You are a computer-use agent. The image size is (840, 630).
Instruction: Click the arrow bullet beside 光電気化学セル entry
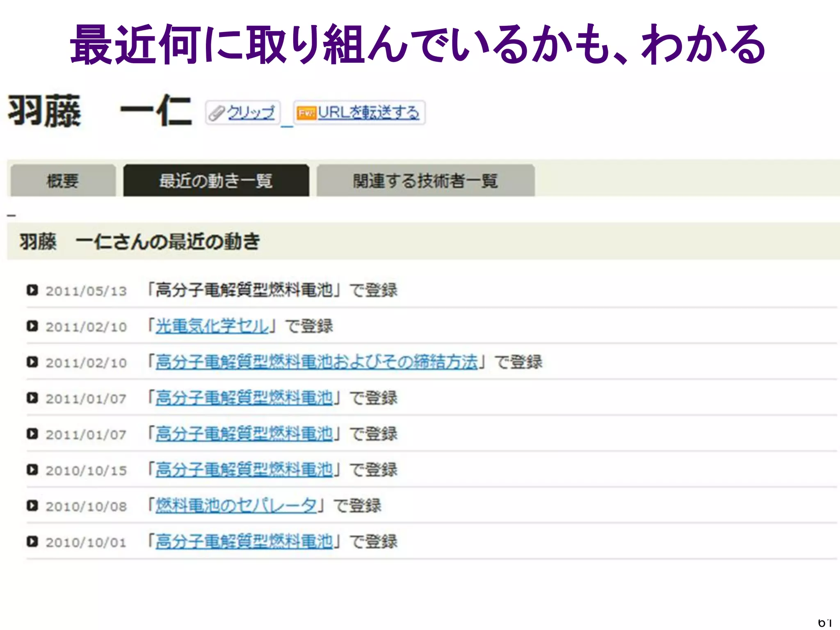click(x=32, y=326)
